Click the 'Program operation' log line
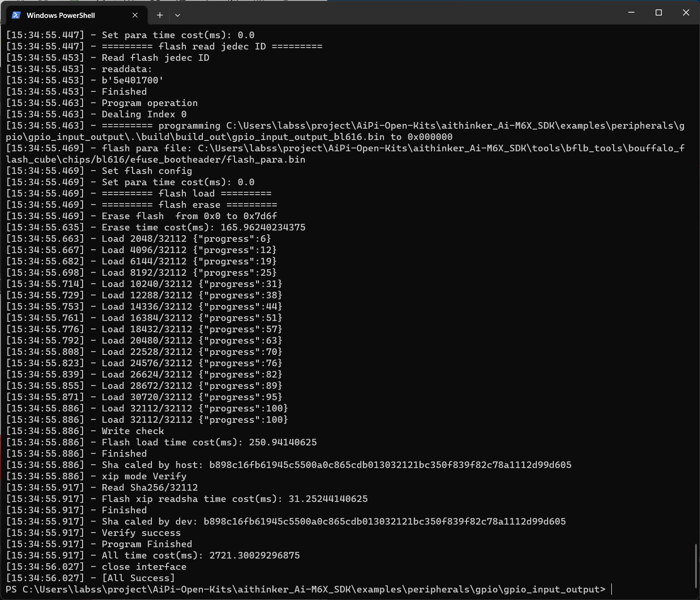 [101, 103]
